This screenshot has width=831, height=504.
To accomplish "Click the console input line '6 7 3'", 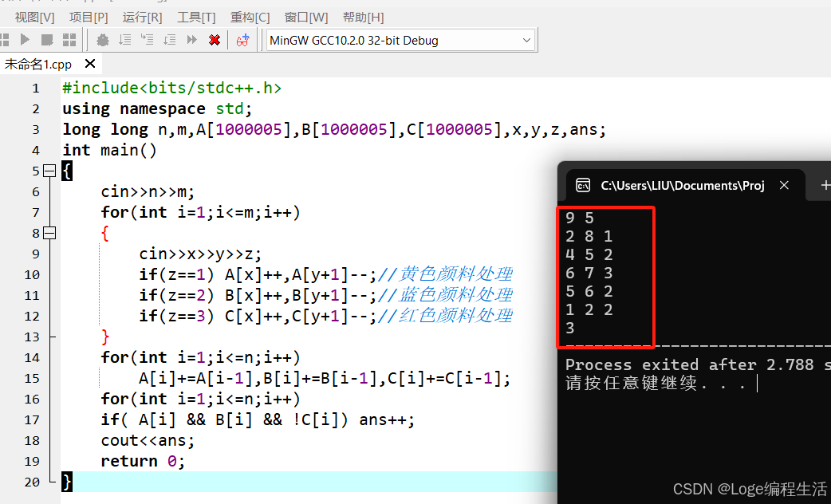I will (x=589, y=273).
